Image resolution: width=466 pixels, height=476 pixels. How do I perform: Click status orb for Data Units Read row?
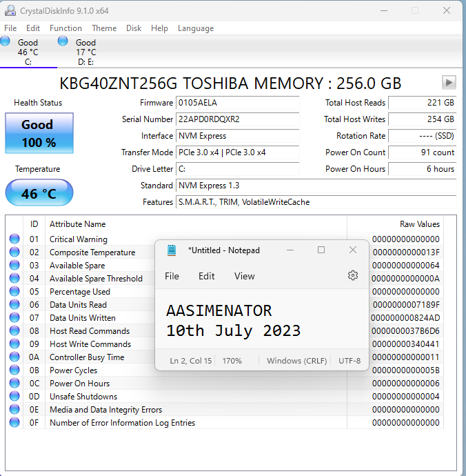pyautogui.click(x=14, y=304)
